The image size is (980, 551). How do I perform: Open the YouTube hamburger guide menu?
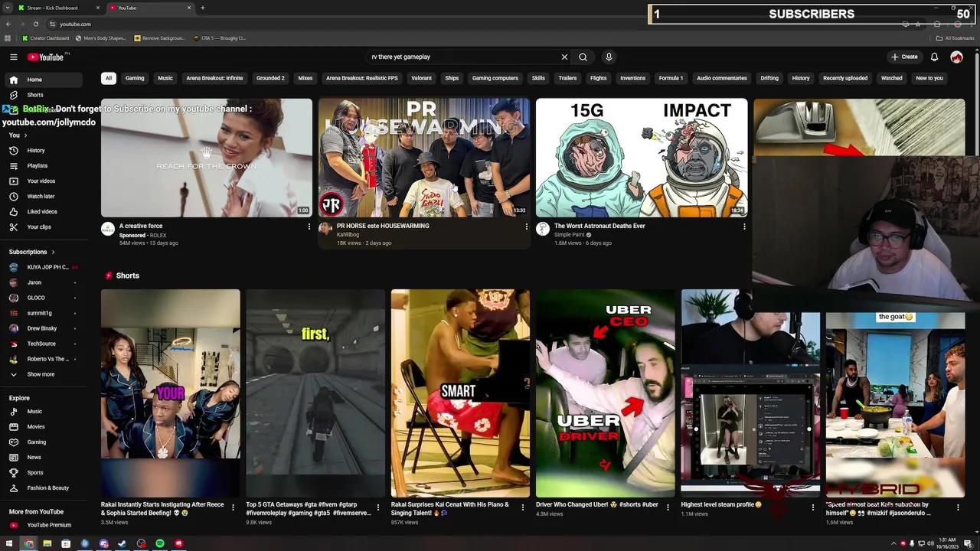coord(13,57)
